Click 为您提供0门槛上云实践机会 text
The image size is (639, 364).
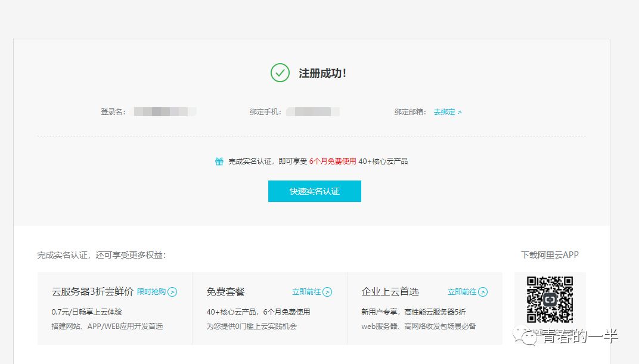click(252, 326)
